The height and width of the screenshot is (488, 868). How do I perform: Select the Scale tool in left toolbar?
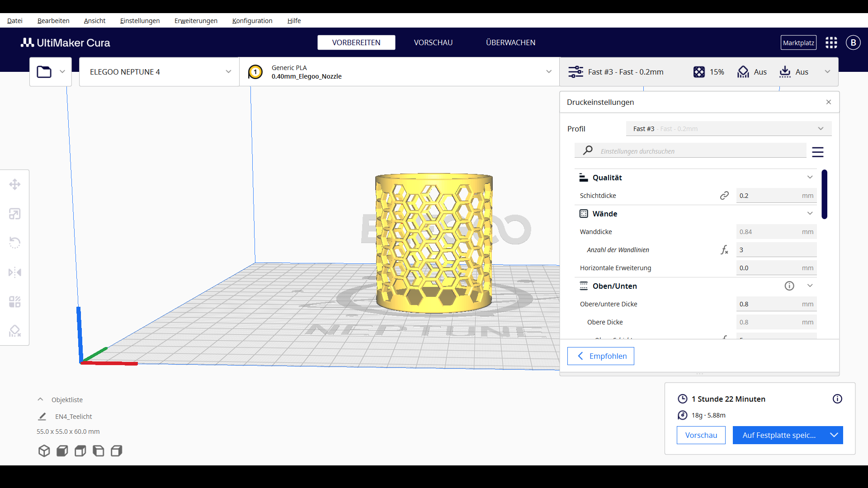[15, 214]
